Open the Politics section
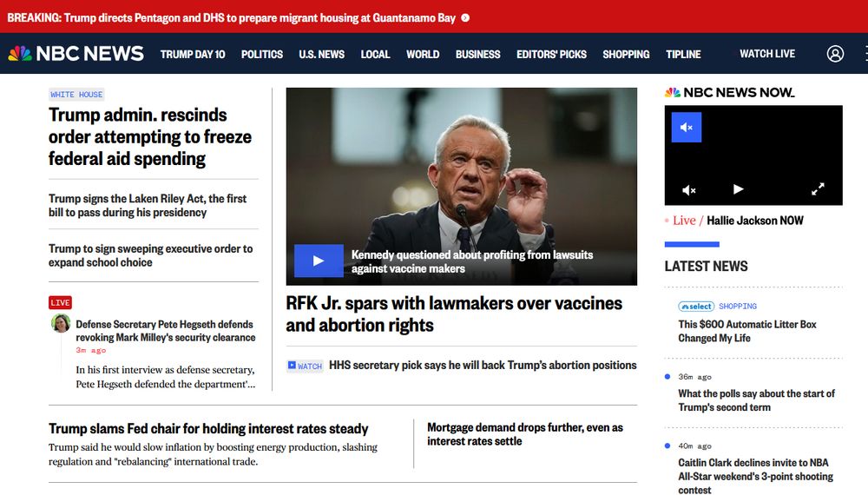 pos(262,54)
